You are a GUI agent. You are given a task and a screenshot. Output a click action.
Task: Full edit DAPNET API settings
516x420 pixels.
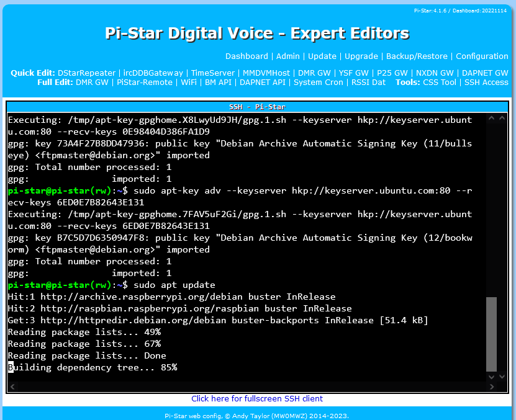[x=263, y=83]
